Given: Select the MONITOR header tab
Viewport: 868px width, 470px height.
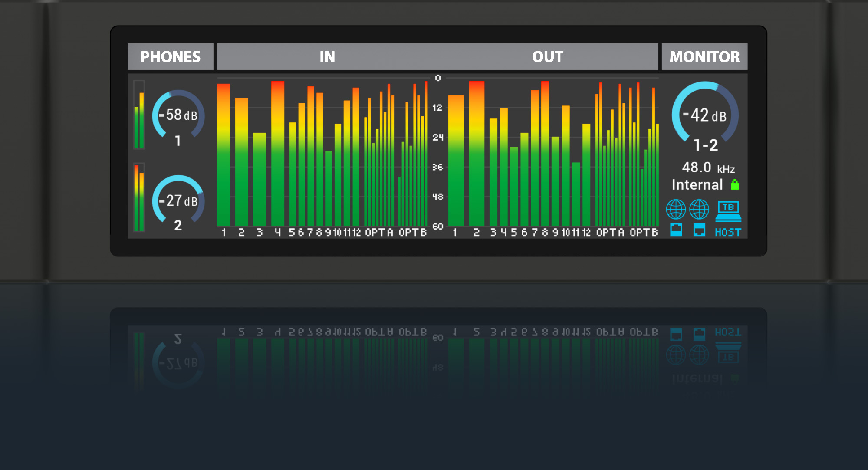Looking at the screenshot, I should [704, 57].
